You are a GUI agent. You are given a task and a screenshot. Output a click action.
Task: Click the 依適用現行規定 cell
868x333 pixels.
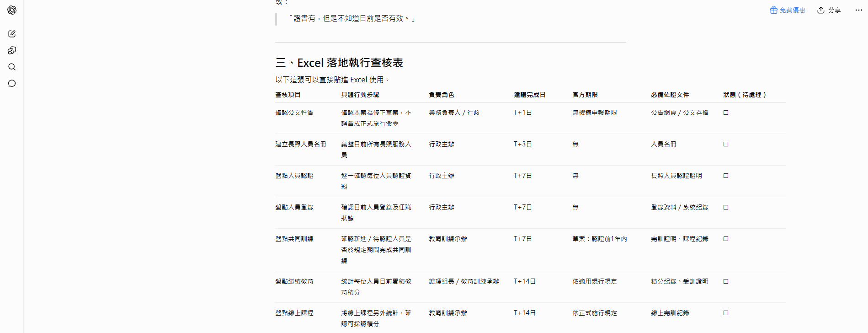pos(595,281)
